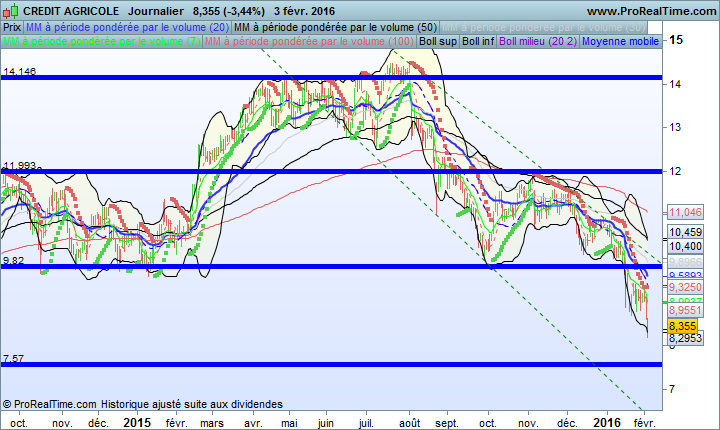Click the www.ProRealTime.com link
Screen dimensions: 720x430
652,11
